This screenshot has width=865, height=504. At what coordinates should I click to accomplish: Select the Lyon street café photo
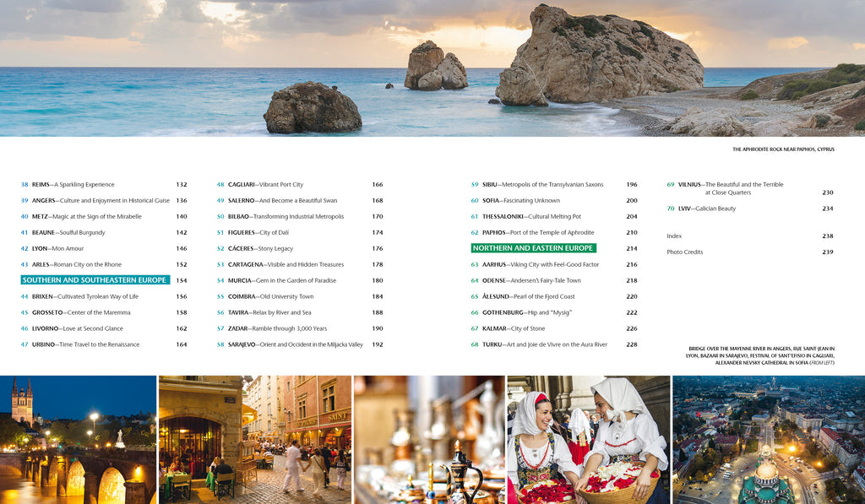point(254,440)
